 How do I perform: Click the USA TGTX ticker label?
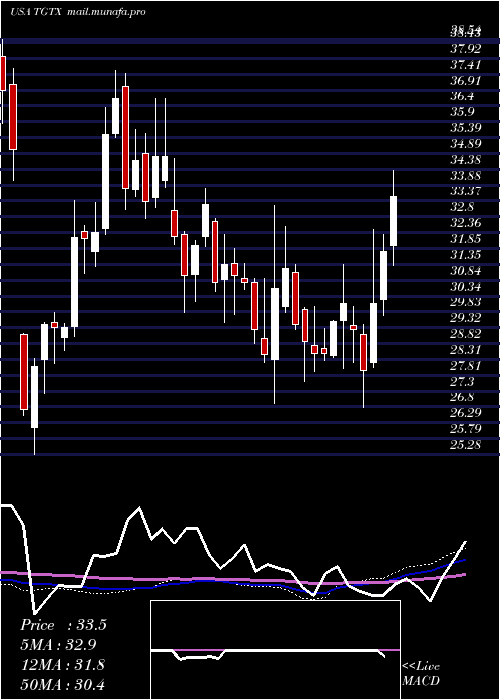coord(37,12)
